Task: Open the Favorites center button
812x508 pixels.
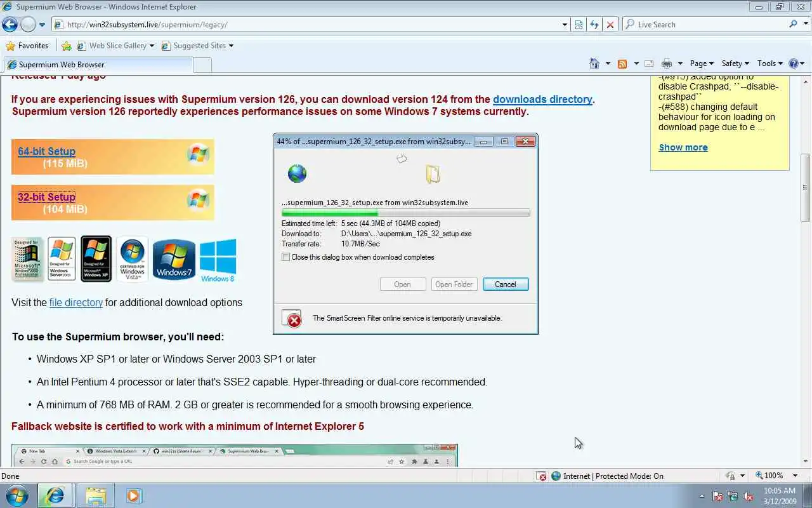Action: coord(27,46)
